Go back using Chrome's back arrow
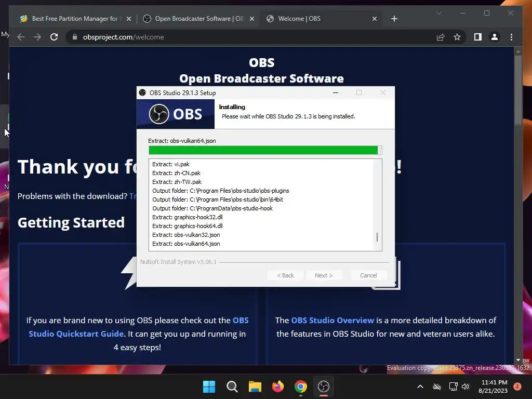 (21, 37)
